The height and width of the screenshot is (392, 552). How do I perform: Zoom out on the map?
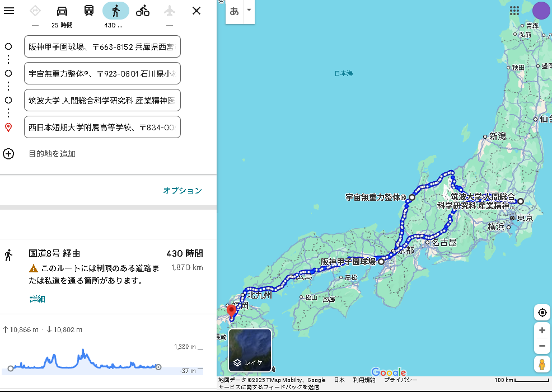[x=542, y=346]
